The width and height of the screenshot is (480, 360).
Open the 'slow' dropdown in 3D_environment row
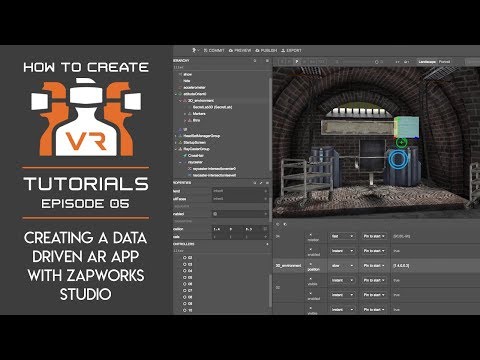[342, 266]
